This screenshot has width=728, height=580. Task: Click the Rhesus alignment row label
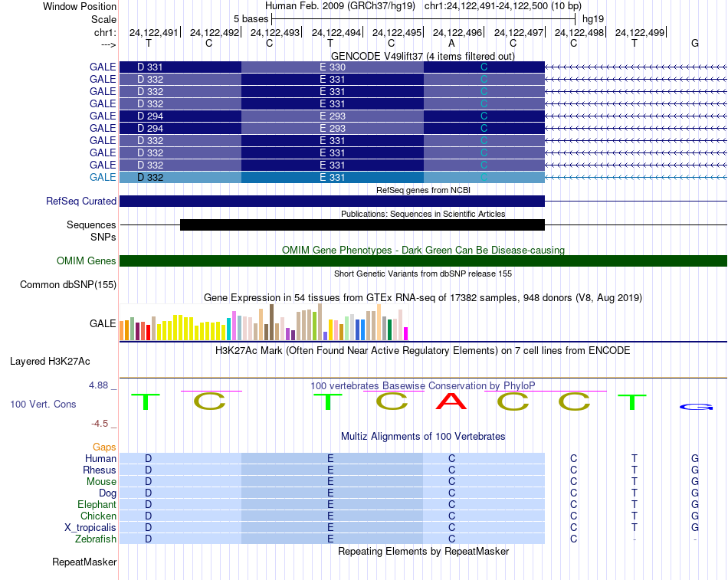tap(100, 470)
